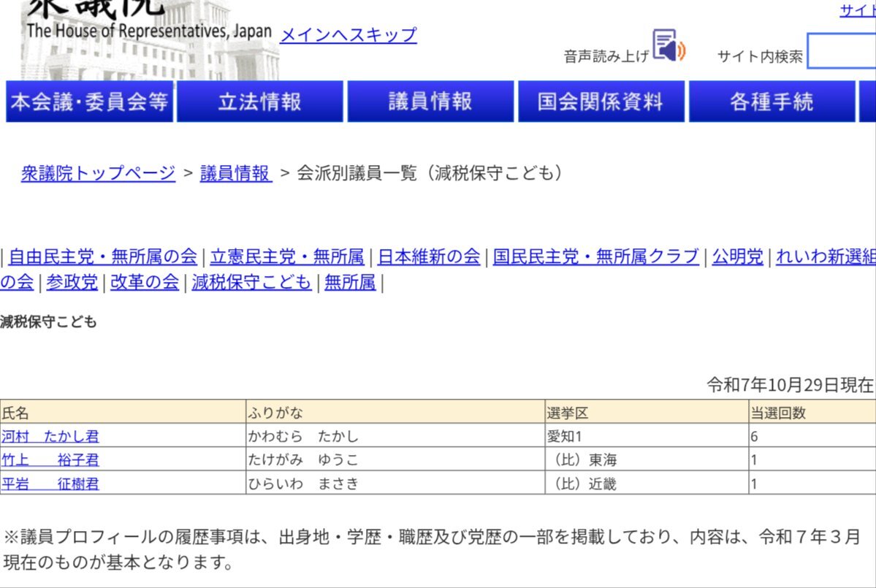Select the たけがみ ゆうこ reading cell
876x588 pixels.
tap(395, 459)
